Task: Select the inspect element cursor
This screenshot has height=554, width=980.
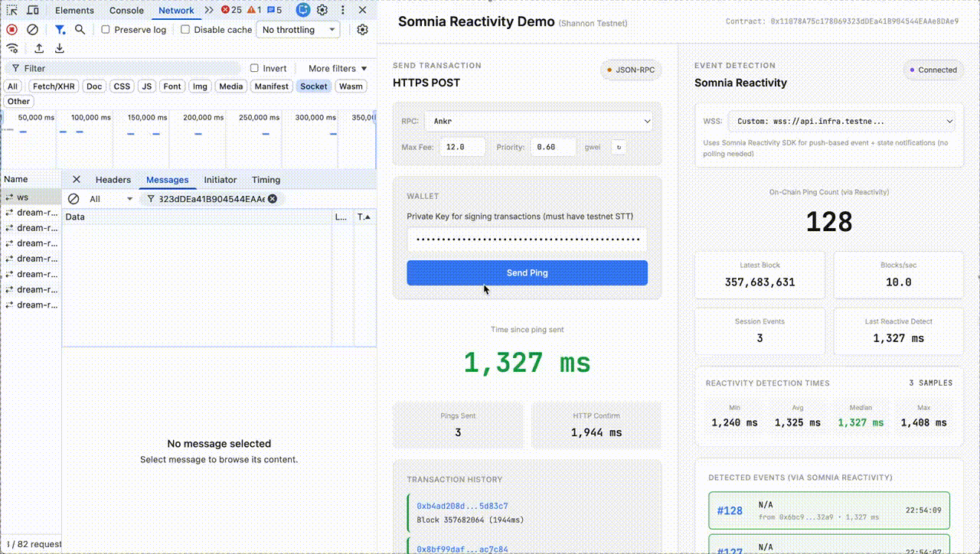Action: (11, 10)
